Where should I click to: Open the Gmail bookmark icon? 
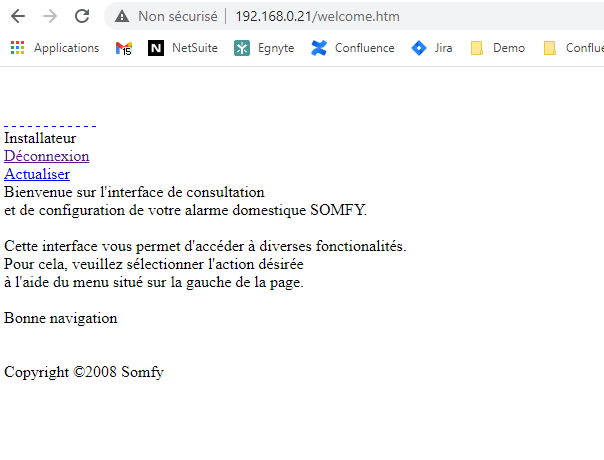tap(124, 48)
